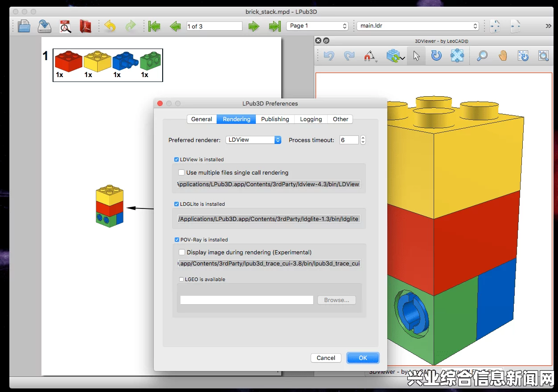Expand the toolbar overflow chevron
The width and height of the screenshot is (558, 392).
(x=548, y=26)
